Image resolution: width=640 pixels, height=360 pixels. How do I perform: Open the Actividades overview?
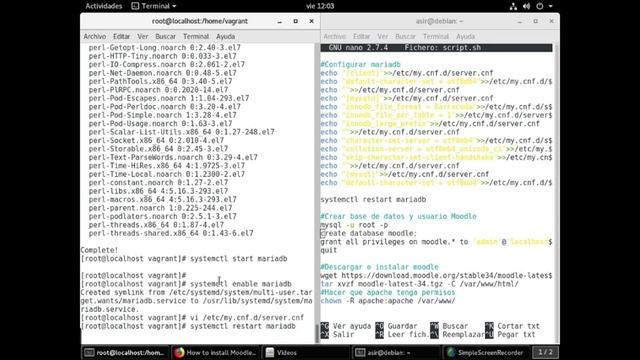click(104, 6)
